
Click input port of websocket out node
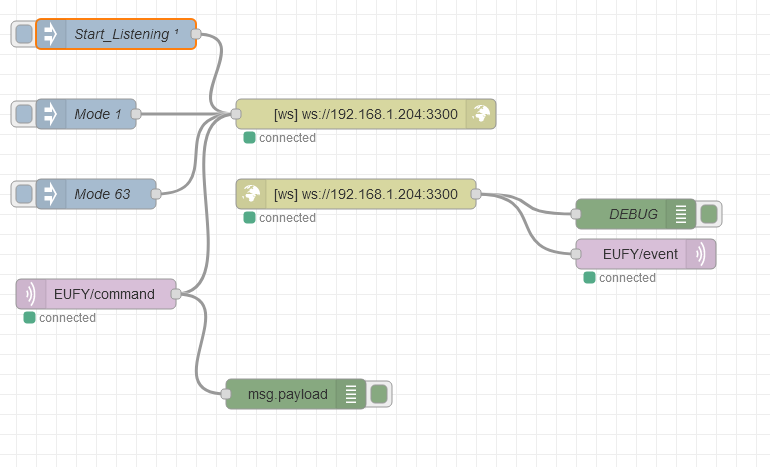coord(236,114)
